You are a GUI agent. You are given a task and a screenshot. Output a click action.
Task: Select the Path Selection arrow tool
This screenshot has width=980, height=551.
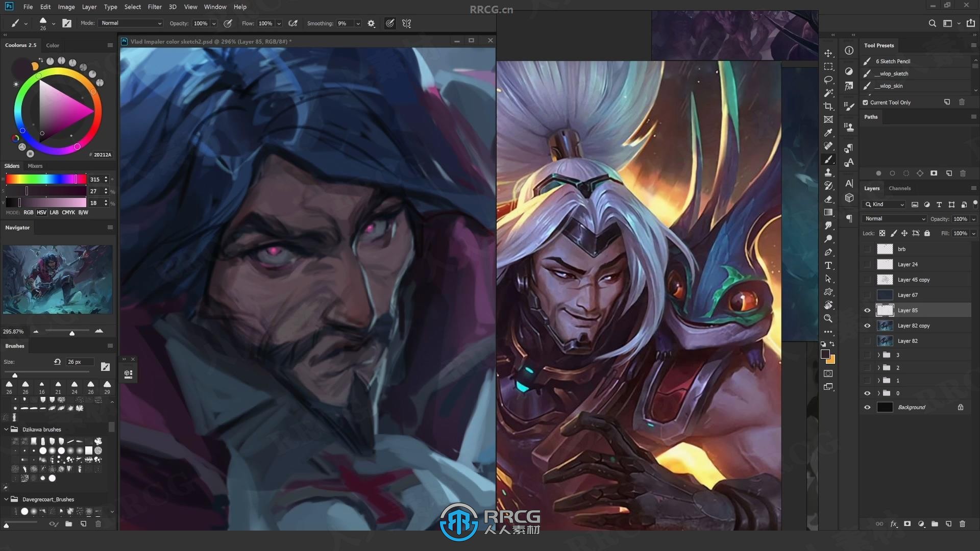click(828, 279)
